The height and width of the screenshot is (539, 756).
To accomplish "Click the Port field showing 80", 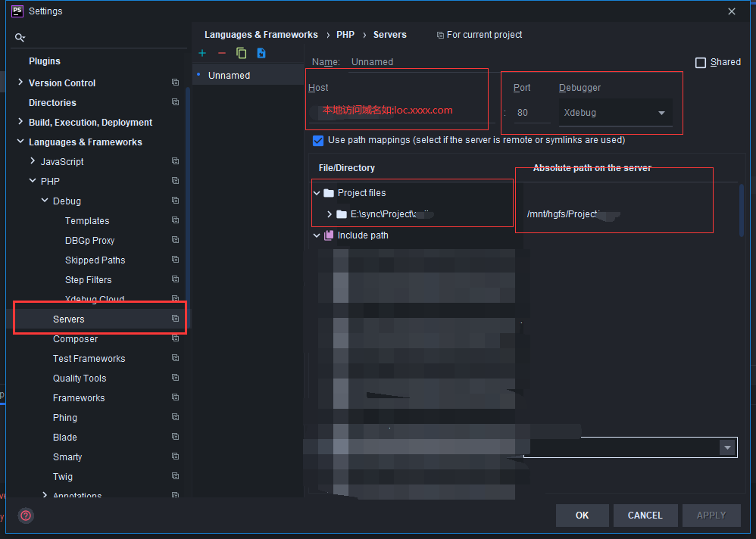I will (532, 113).
